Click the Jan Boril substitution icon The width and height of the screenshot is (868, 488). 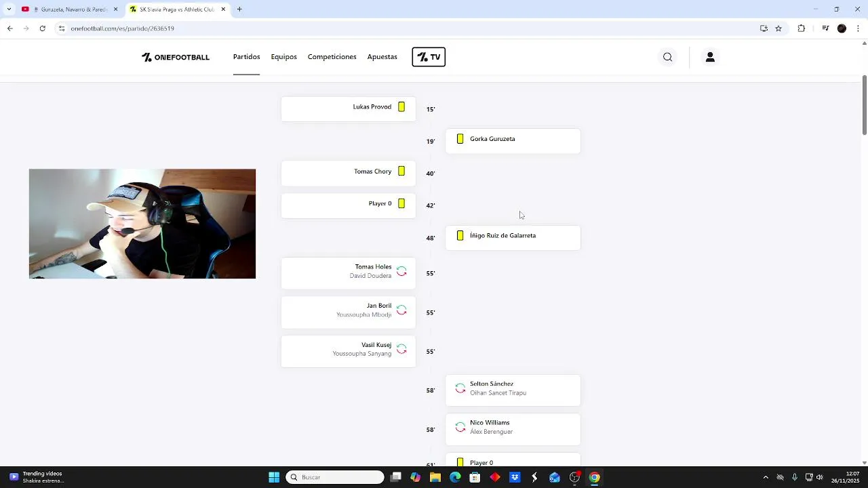coord(401,310)
